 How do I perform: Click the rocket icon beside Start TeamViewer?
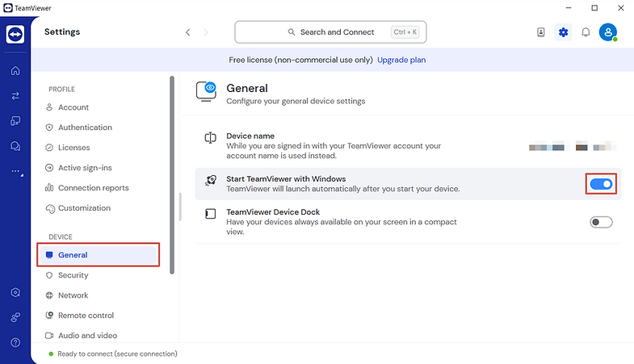(x=211, y=180)
